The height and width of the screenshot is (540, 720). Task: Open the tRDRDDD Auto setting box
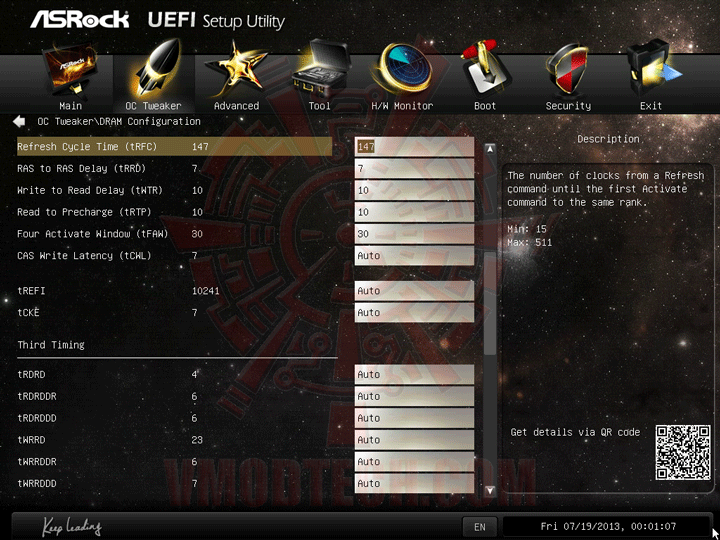[414, 418]
